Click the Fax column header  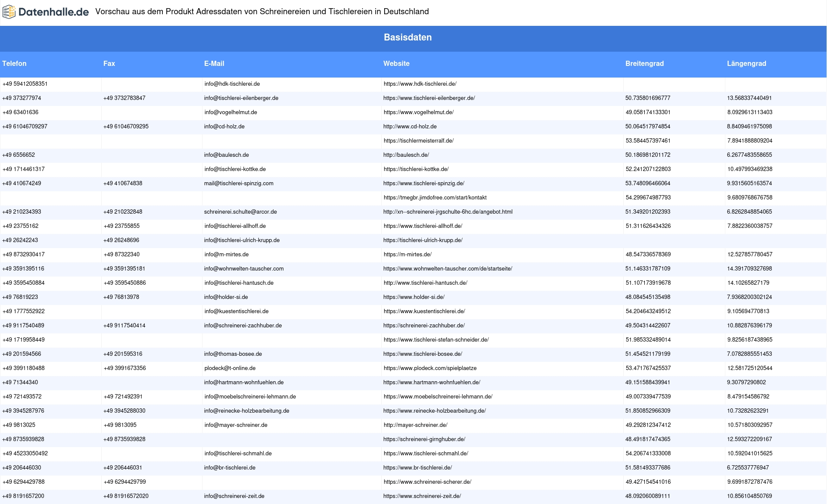coord(109,63)
